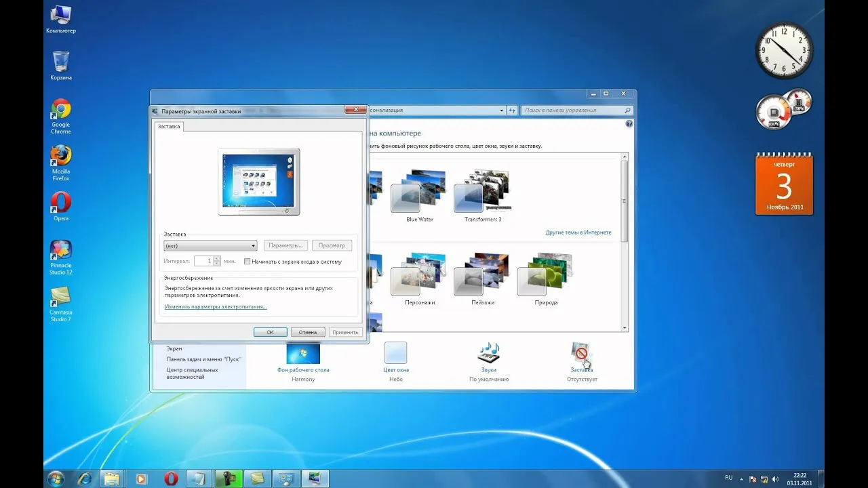Open the volume speaker tray icon

775,479
